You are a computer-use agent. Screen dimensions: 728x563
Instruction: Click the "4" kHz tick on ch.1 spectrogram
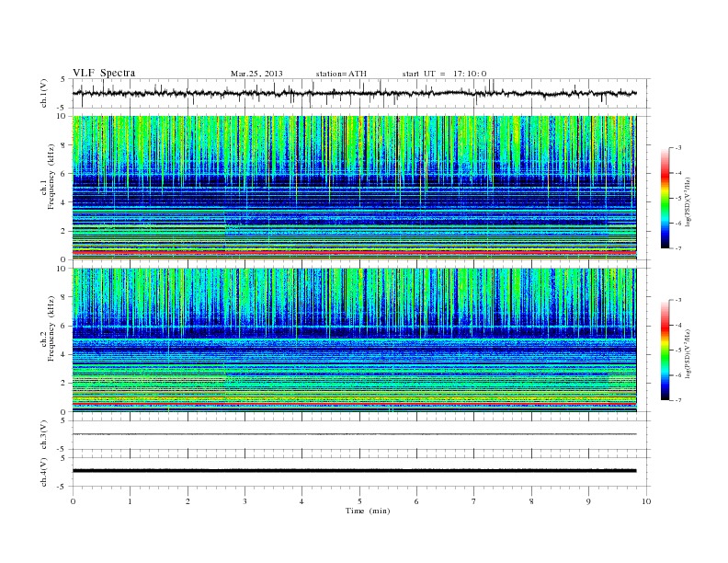point(63,202)
